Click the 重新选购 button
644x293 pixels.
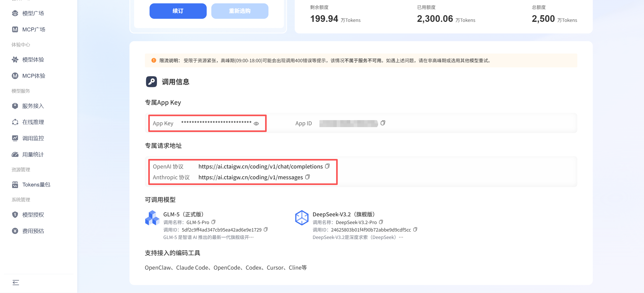coord(240,11)
